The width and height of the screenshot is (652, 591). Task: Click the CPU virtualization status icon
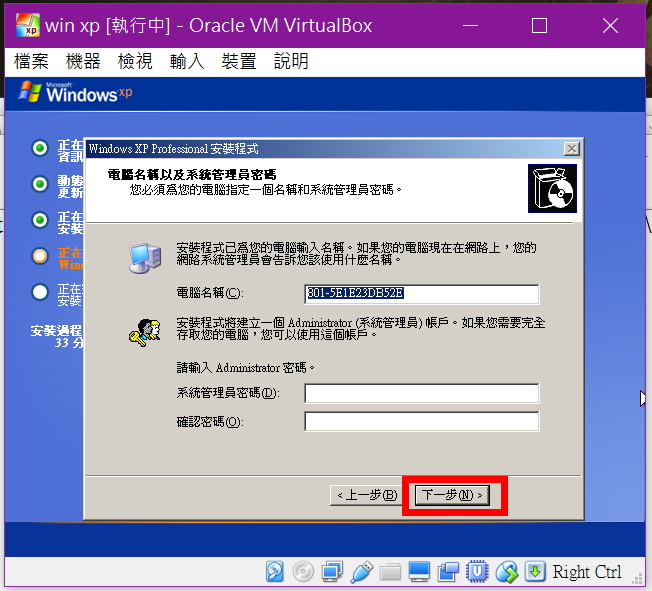pos(477,572)
